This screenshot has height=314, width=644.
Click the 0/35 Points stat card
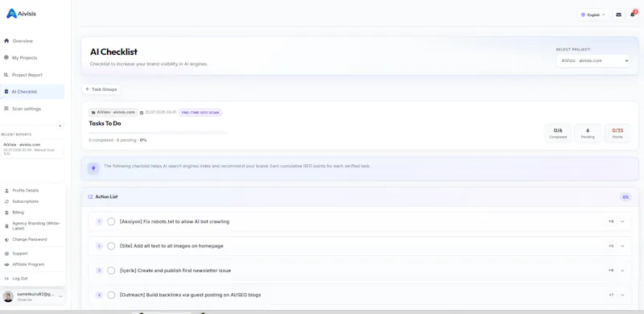[x=617, y=133]
